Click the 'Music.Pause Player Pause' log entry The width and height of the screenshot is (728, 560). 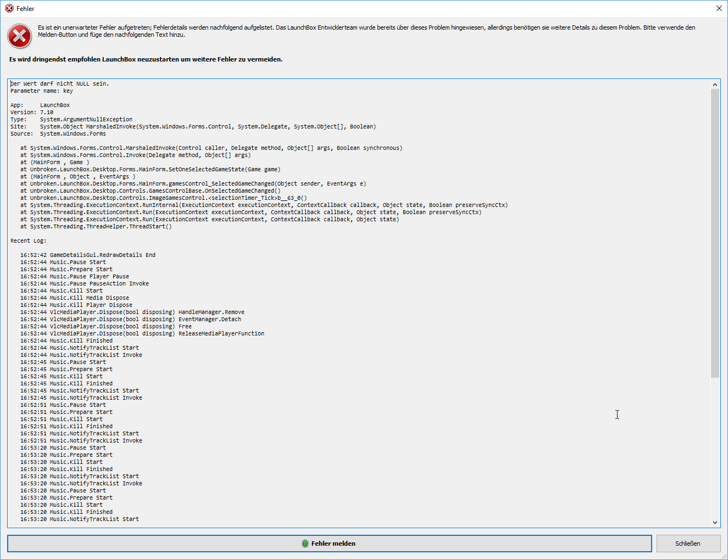pos(75,277)
